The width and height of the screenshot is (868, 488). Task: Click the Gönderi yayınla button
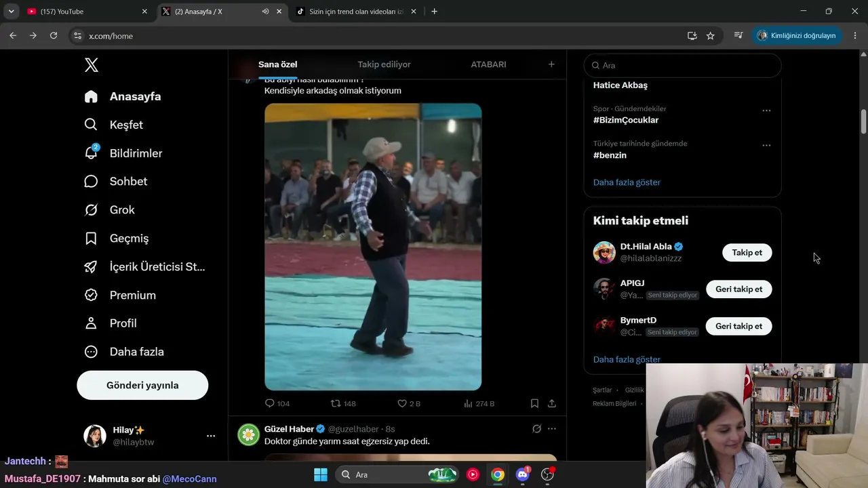[x=142, y=385]
